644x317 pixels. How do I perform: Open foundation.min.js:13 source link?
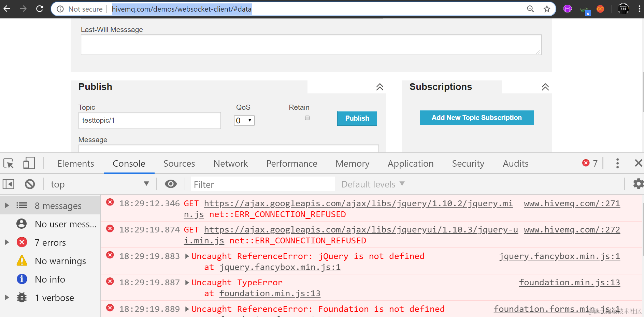570,283
